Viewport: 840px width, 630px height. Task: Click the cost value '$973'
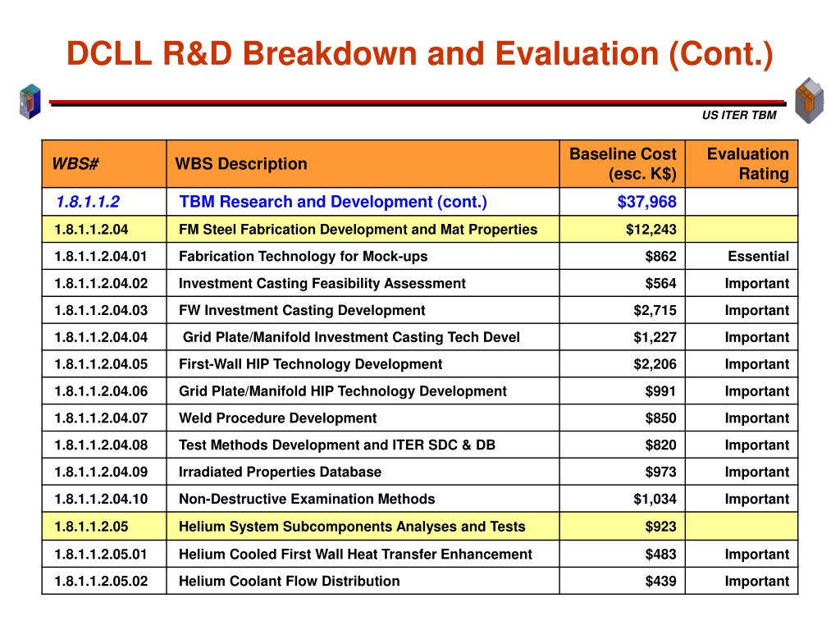point(660,472)
